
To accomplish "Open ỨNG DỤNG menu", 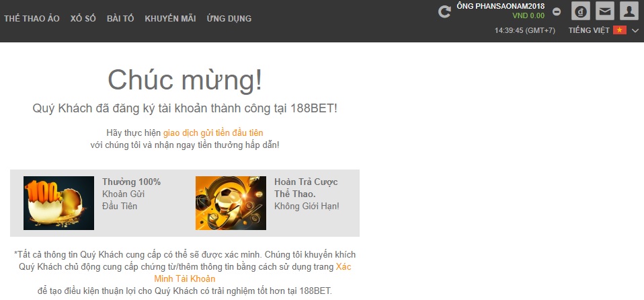I will 229,18.
